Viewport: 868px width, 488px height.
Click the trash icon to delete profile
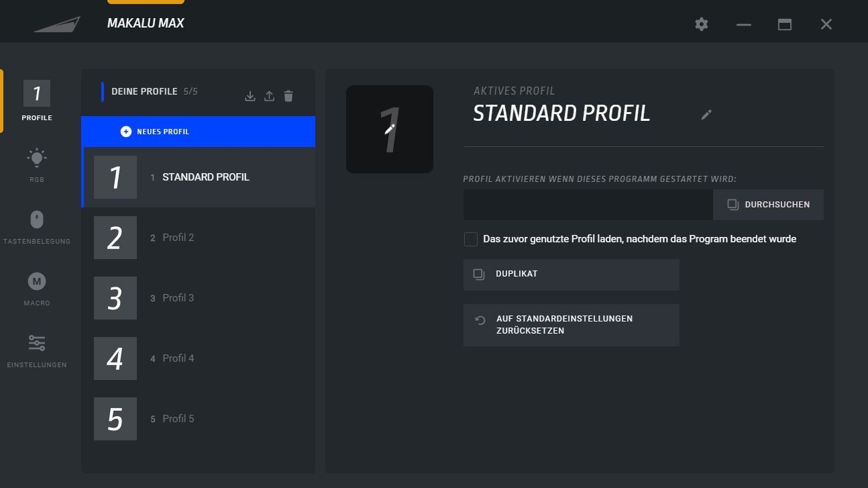[288, 96]
